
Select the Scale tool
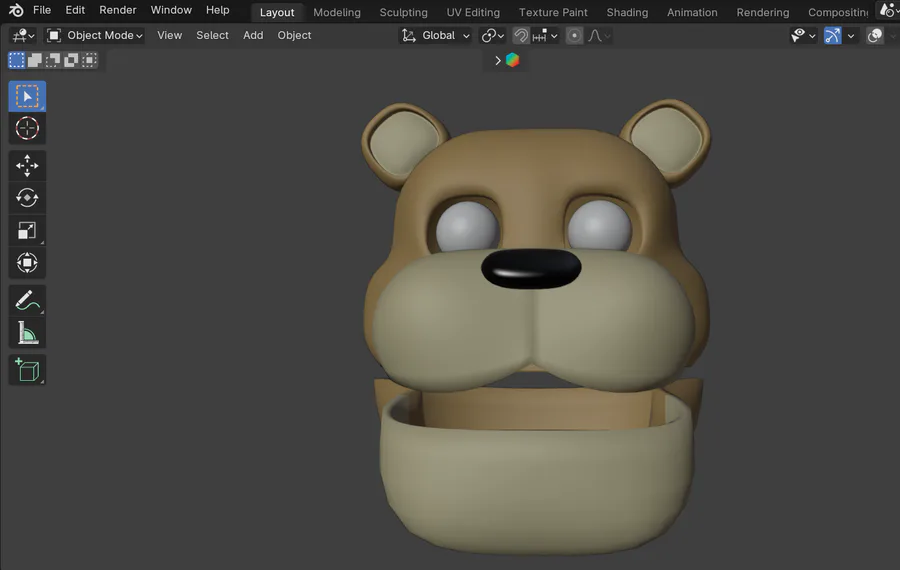pyautogui.click(x=27, y=230)
